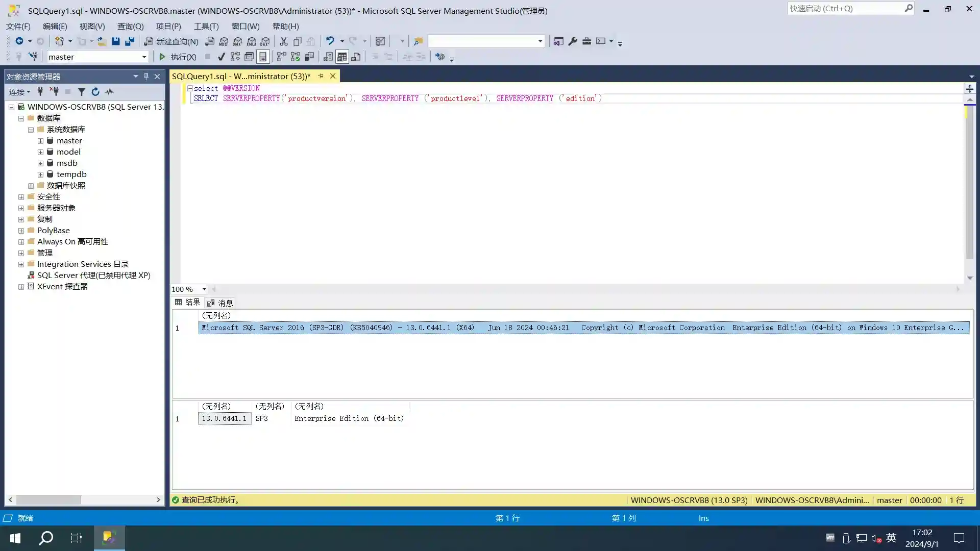Click the Display Estimated Execution Plan icon
980x551 pixels.
tap(235, 57)
